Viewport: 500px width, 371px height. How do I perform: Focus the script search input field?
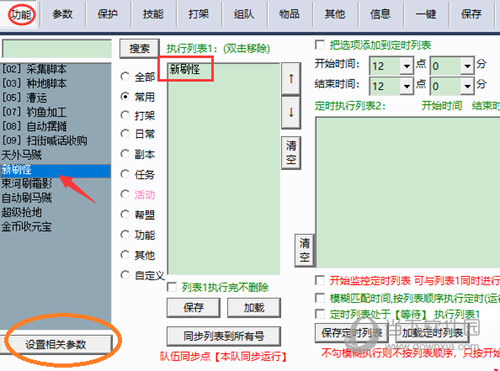pos(57,49)
